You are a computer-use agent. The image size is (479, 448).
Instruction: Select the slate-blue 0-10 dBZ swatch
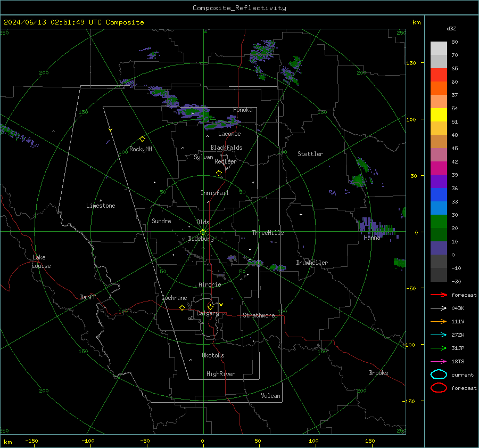coord(439,248)
